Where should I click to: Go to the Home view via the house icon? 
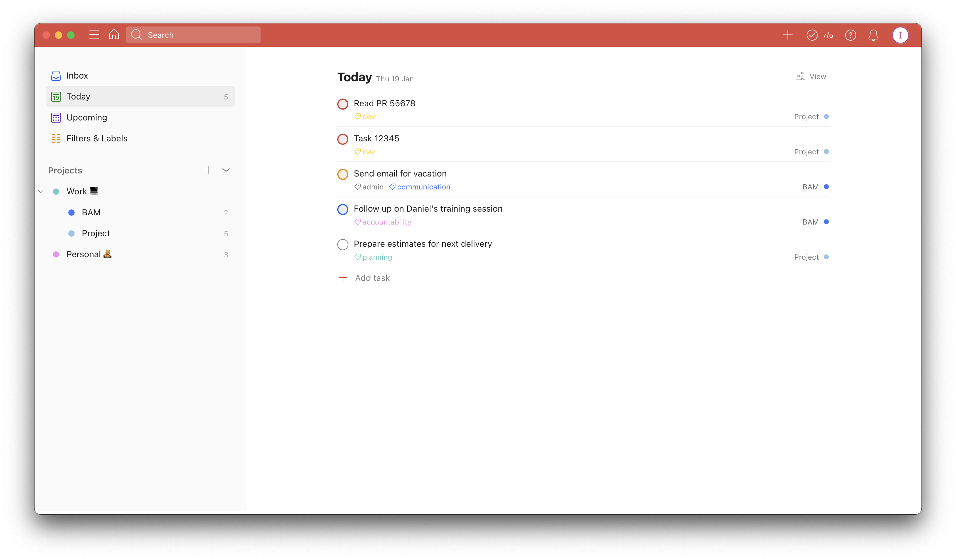114,35
